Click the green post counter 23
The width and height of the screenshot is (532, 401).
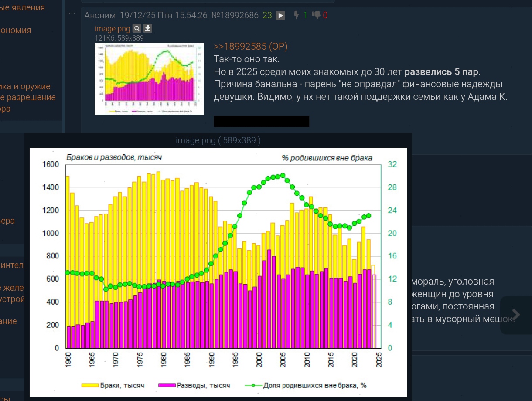point(267,16)
